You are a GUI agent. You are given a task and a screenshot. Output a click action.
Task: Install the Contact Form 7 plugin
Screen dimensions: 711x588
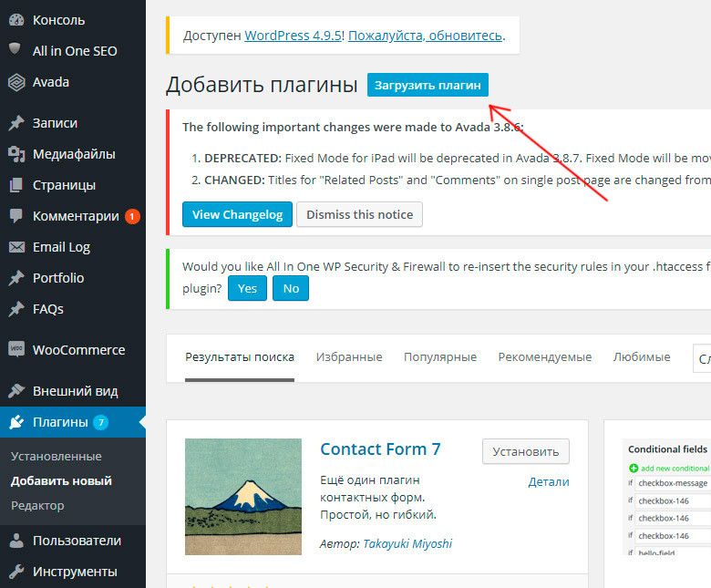click(526, 451)
